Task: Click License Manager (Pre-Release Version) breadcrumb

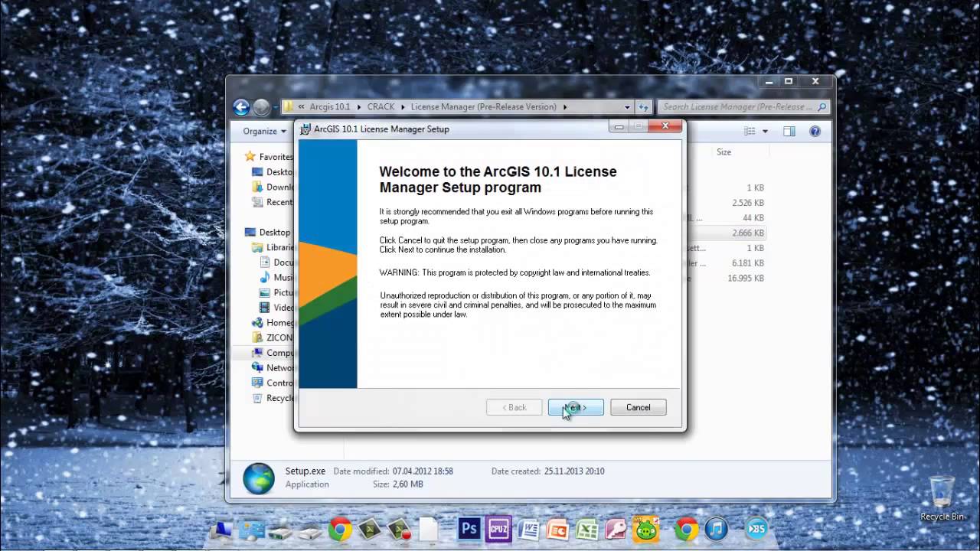Action: pyautogui.click(x=484, y=107)
